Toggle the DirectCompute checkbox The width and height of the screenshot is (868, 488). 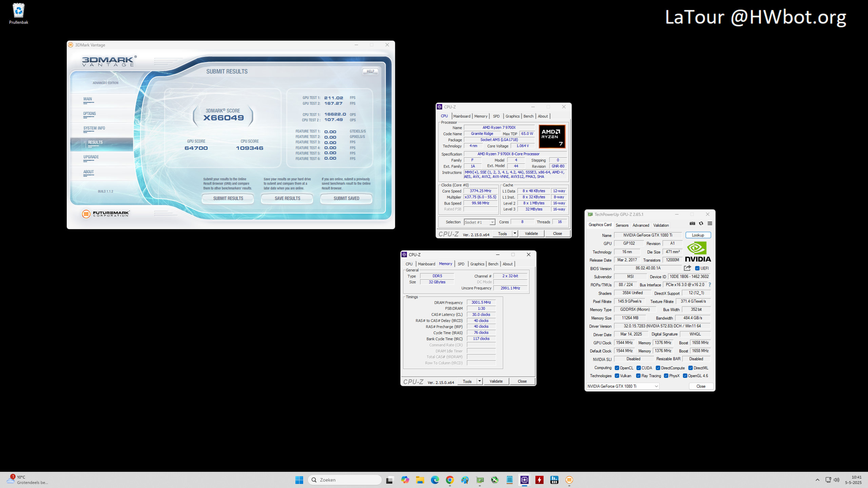click(x=658, y=368)
